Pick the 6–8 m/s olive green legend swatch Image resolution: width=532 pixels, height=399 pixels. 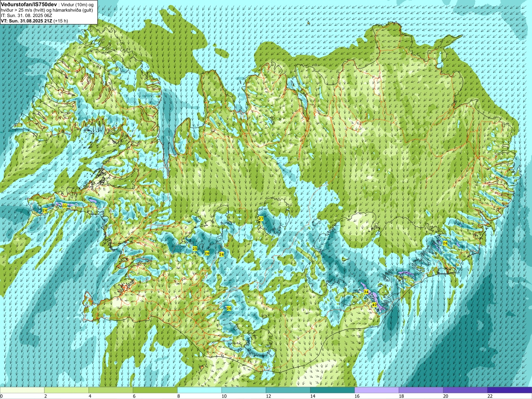pyautogui.click(x=155, y=390)
